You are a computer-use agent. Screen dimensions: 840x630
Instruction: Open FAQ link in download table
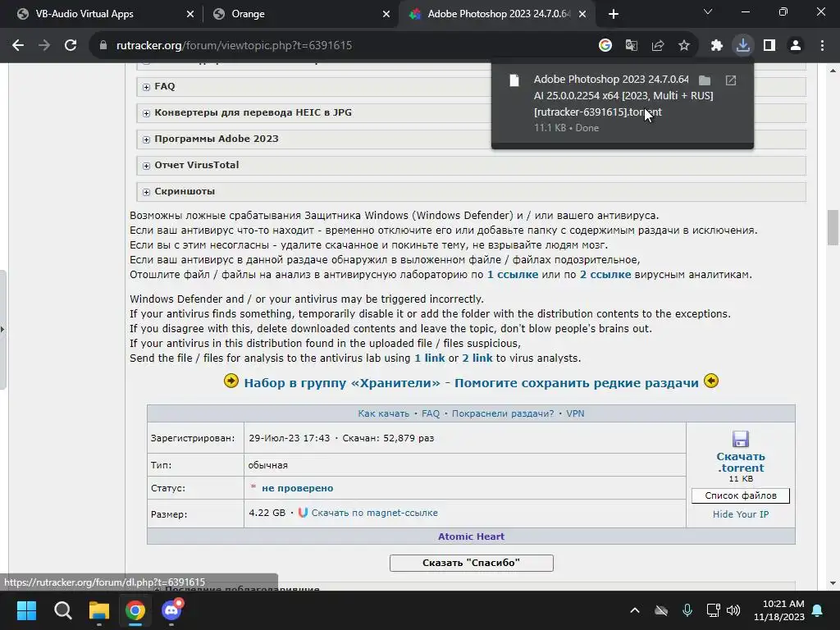[x=431, y=413]
